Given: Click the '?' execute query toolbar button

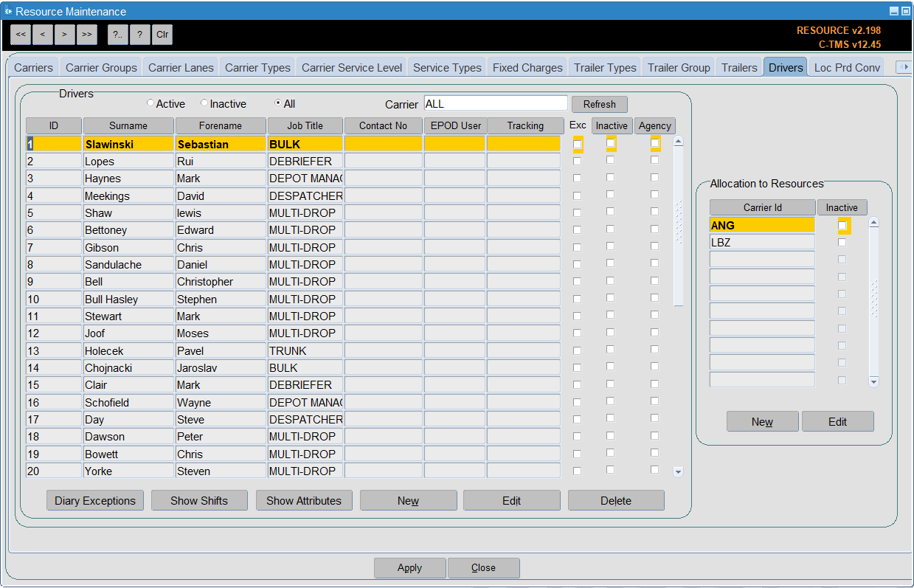Looking at the screenshot, I should 140,34.
